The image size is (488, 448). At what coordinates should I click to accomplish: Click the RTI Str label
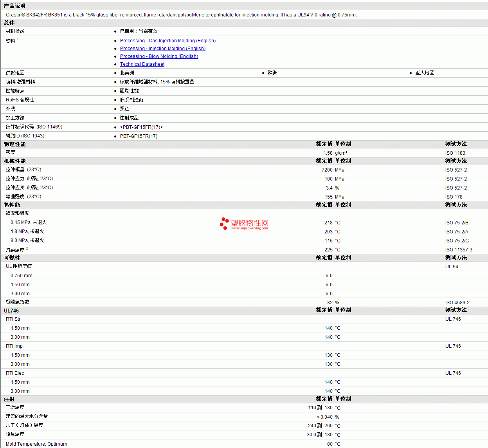point(13,319)
